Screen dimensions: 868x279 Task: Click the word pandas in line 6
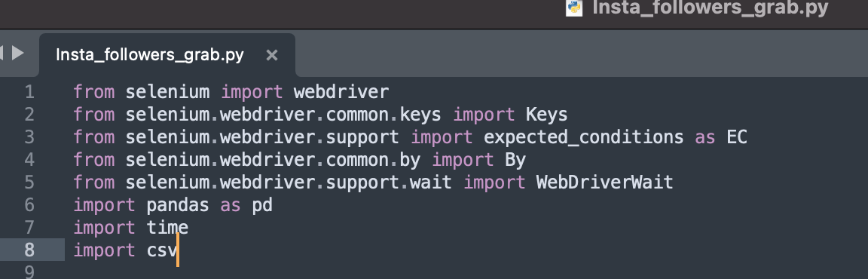tap(178, 206)
